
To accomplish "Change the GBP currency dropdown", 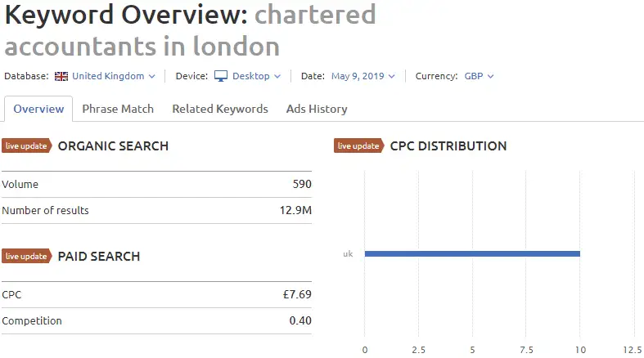I will click(479, 76).
